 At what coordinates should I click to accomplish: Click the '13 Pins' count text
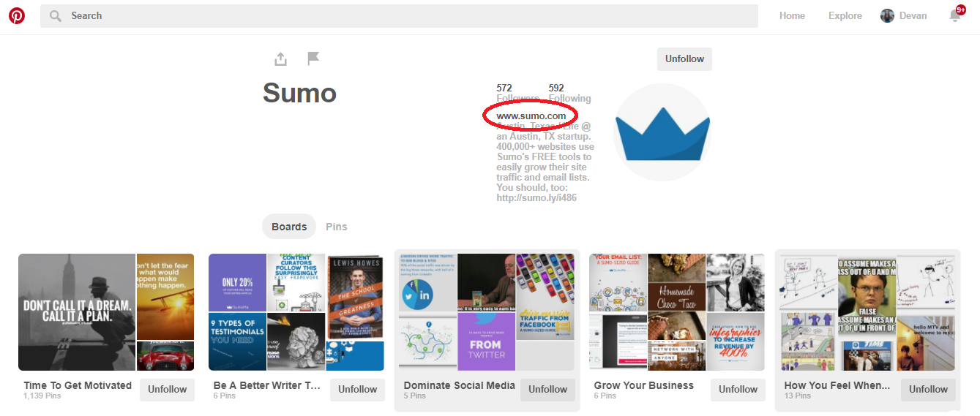798,396
